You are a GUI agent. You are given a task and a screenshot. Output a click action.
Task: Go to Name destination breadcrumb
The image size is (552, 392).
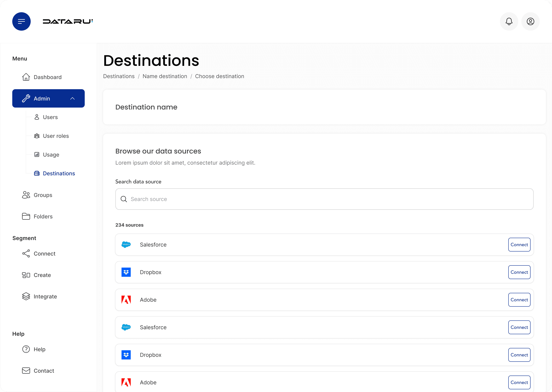pos(165,76)
